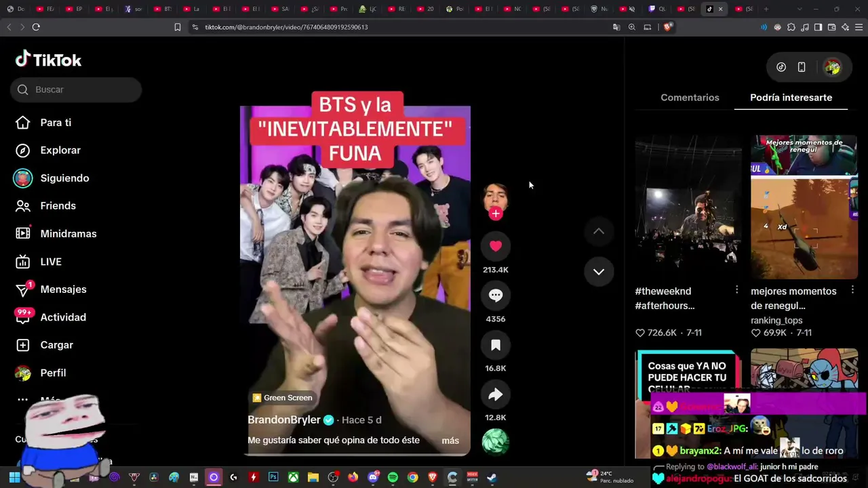Screen dimensions: 868x488
Task: Close the active TikTok browser tab
Action: (x=720, y=9)
